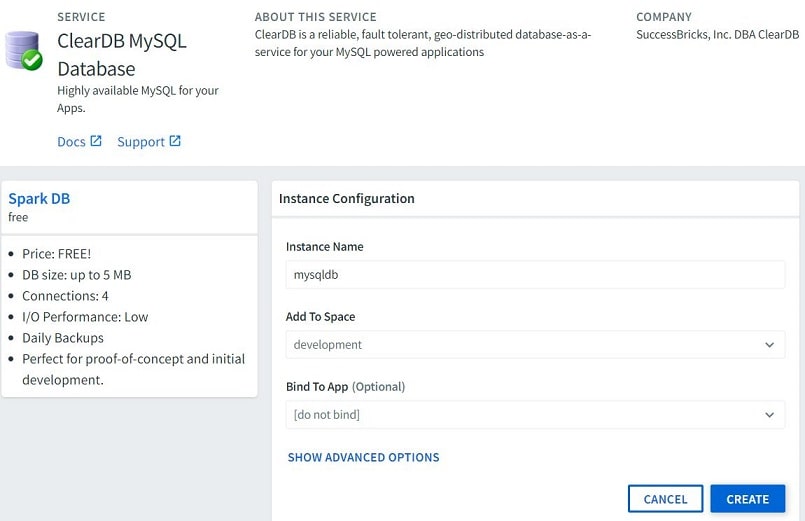This screenshot has width=805, height=521.
Task: Open the Support external link
Action: click(x=149, y=142)
